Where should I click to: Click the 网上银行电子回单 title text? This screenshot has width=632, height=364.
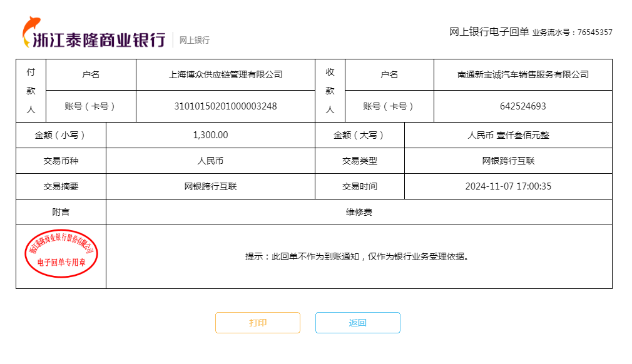(489, 32)
